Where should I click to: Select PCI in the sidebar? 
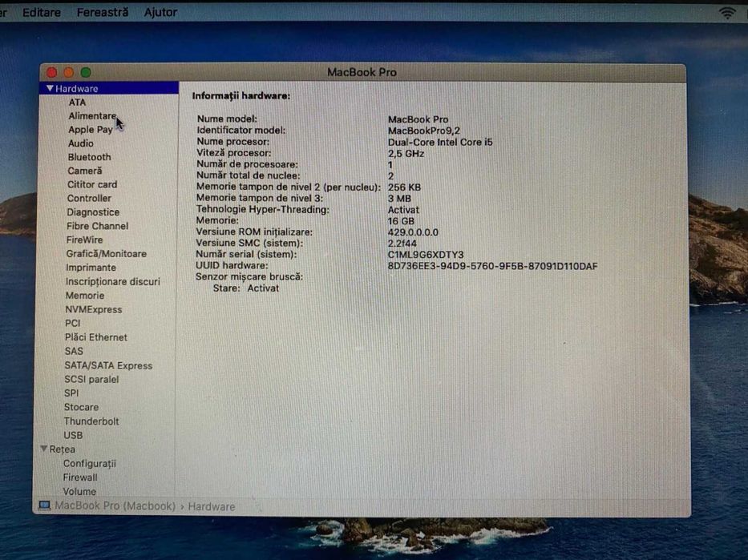pyautogui.click(x=72, y=323)
